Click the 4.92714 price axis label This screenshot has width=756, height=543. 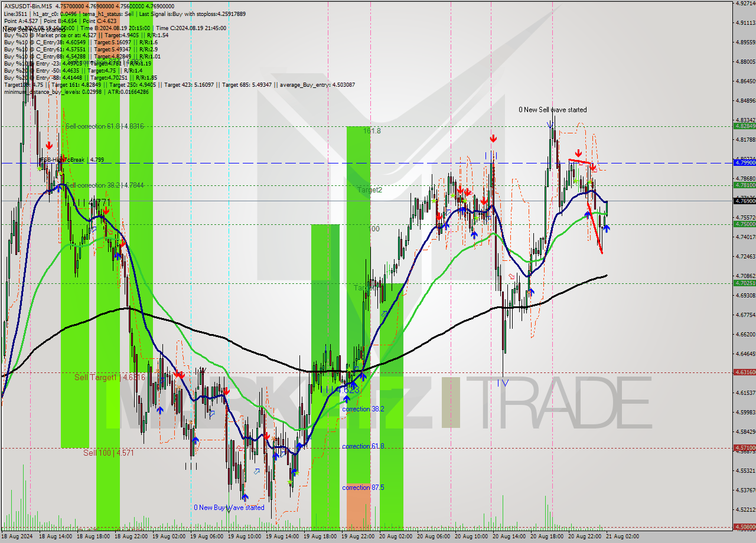point(745,3)
